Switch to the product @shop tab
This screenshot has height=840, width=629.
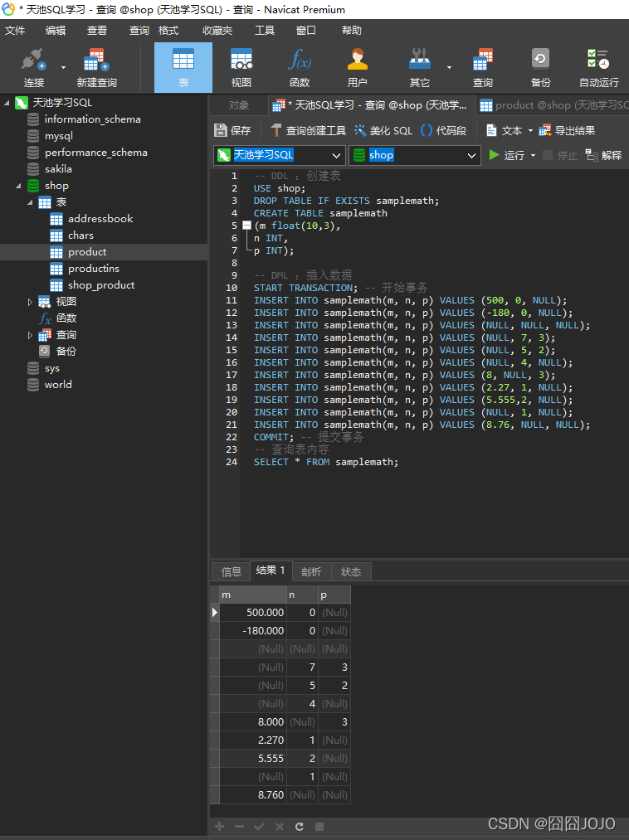(x=553, y=105)
